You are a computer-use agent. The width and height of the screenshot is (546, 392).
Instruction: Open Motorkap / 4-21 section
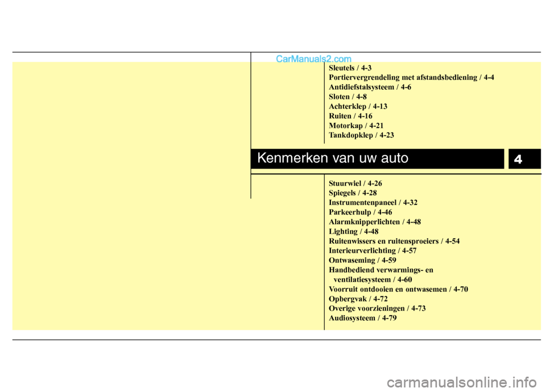coord(356,125)
